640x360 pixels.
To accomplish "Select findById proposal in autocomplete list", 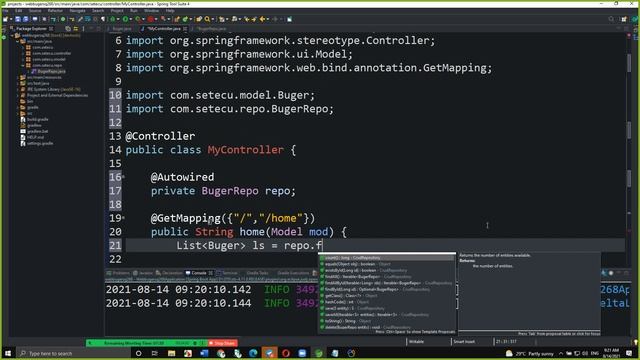I will click(387, 289).
